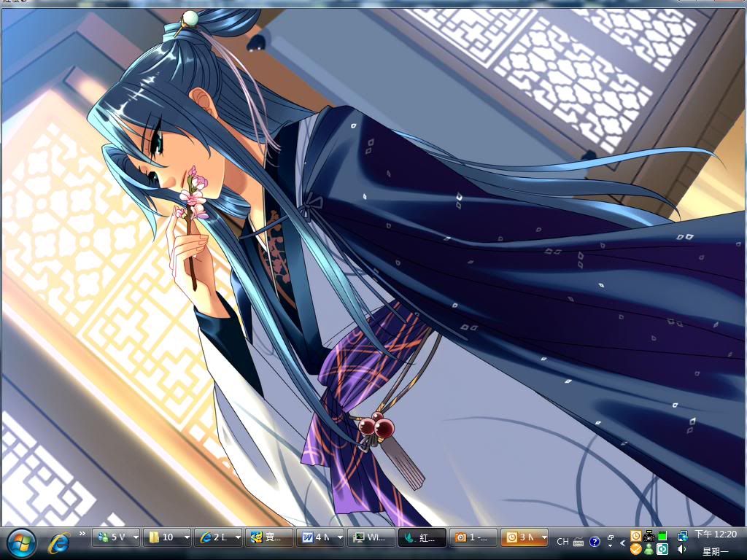Switch to the '寶...' taskbar window
This screenshot has width=747, height=560.
[268, 538]
